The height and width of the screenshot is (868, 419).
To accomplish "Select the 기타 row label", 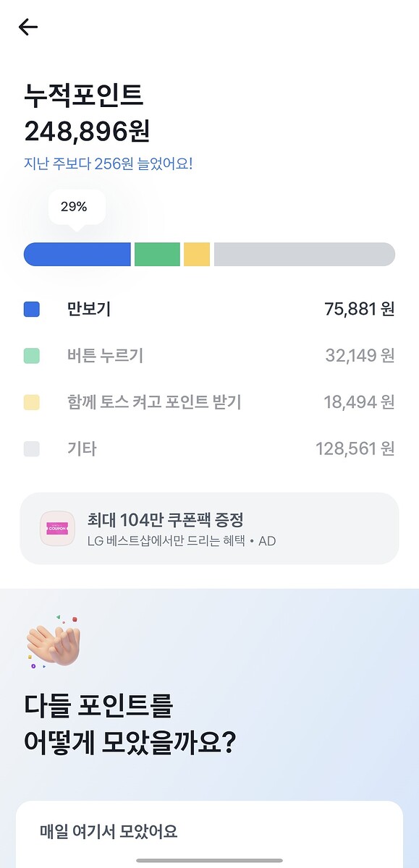I will click(x=82, y=448).
